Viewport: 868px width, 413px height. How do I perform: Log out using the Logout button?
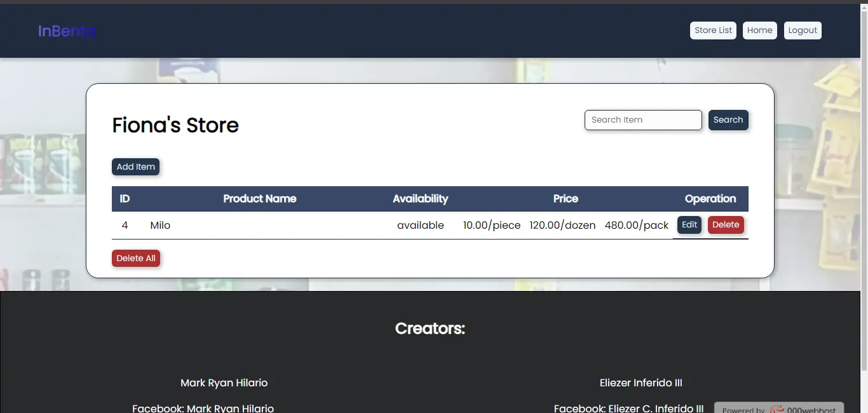802,30
